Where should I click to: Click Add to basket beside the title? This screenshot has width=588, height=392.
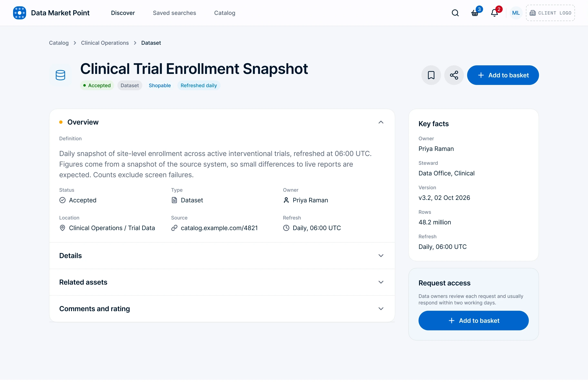tap(503, 75)
